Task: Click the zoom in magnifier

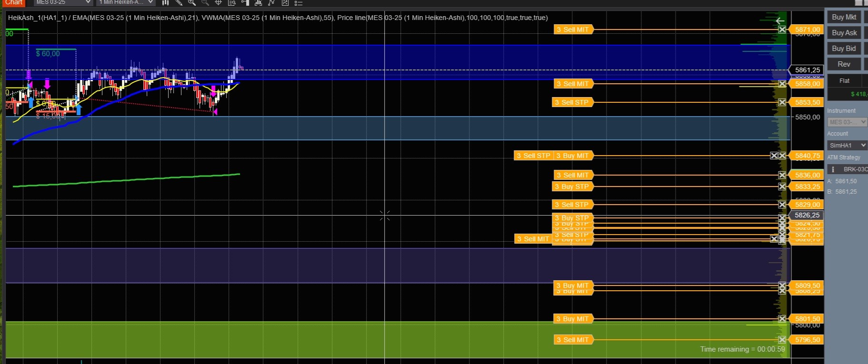Action: coord(192,3)
